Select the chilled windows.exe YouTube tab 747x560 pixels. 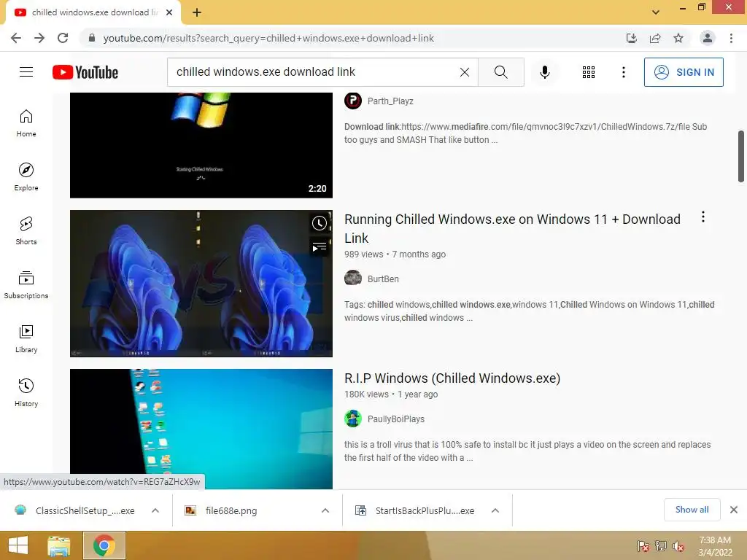click(93, 12)
